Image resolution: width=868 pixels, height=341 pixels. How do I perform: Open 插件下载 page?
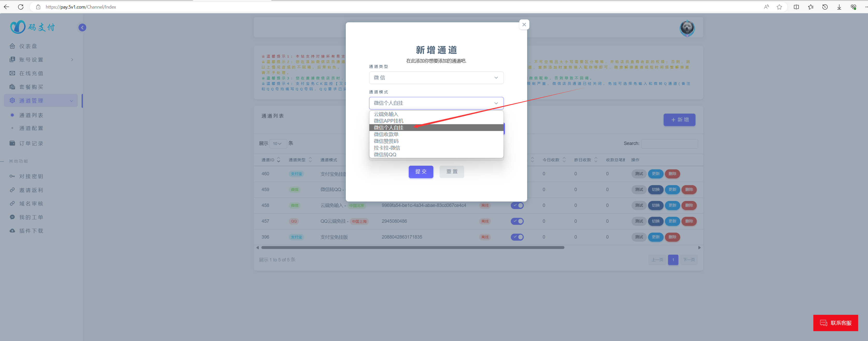tap(31, 231)
